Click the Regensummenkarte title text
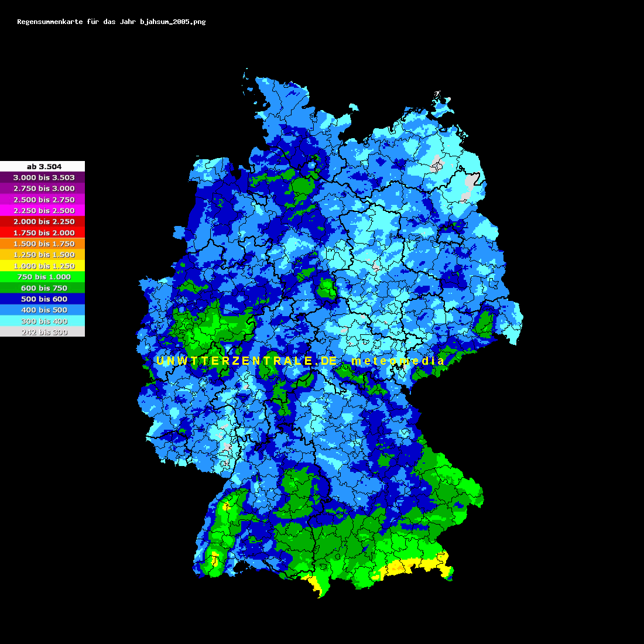The height and width of the screenshot is (644, 644). pos(111,21)
